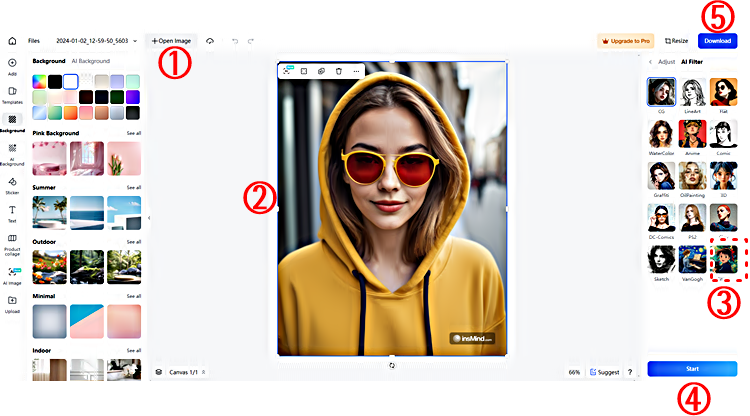Screen dimensions: 750x416
Task: Select the blue-pink diagonal Minimal background
Action: pos(87,321)
